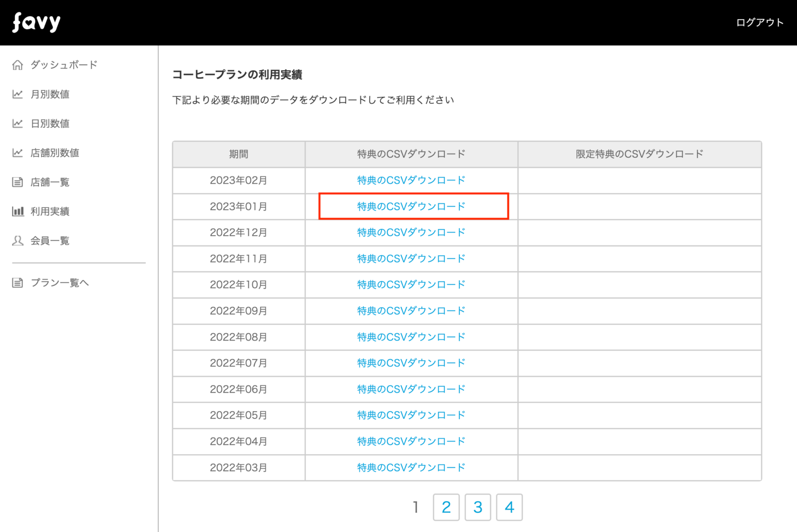Screen dimensions: 797x532
Task: Select the 会員一覧 person icon
Action: pos(18,240)
